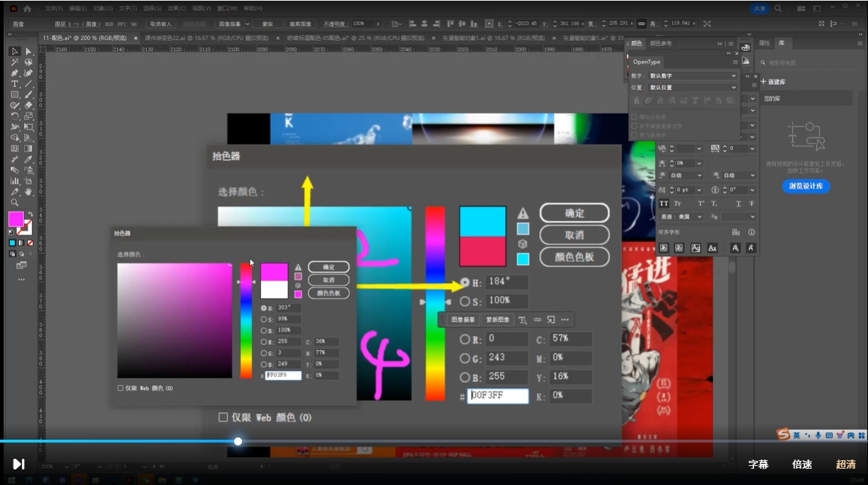This screenshot has height=485, width=868.
Task: Select the R radio button in small picker
Action: pyautogui.click(x=264, y=342)
